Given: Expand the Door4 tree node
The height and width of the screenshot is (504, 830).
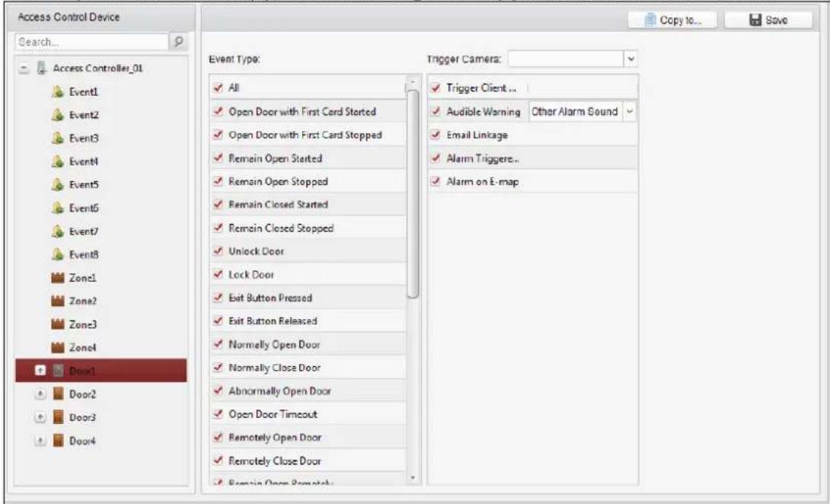Looking at the screenshot, I should [40, 441].
